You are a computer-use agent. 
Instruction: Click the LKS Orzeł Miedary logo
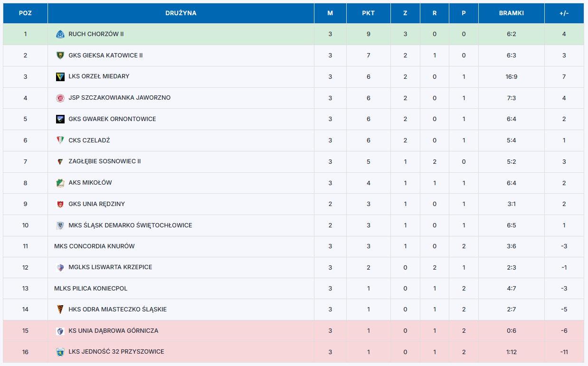tap(60, 76)
